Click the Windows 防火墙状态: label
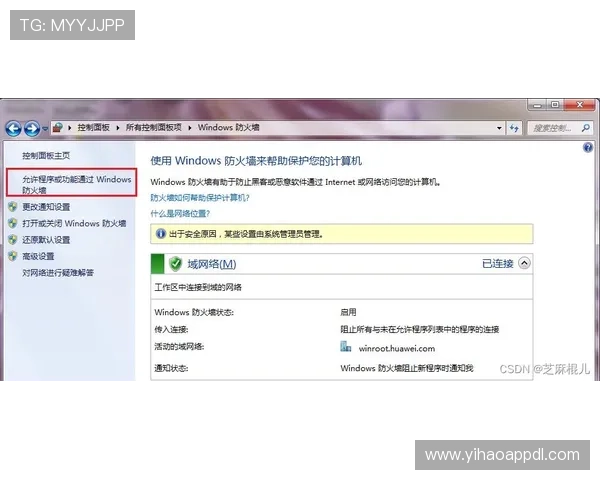 click(194, 312)
